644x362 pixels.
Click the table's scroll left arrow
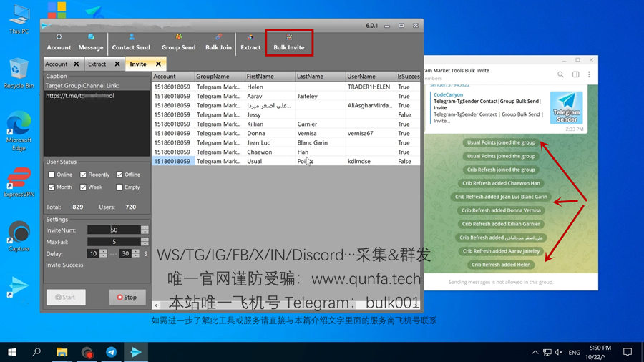point(156,305)
